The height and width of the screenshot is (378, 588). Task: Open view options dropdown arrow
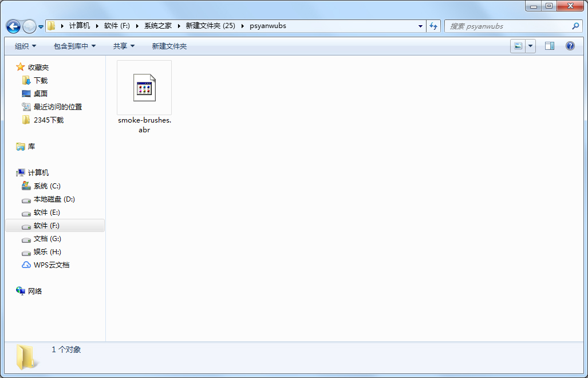pos(530,46)
